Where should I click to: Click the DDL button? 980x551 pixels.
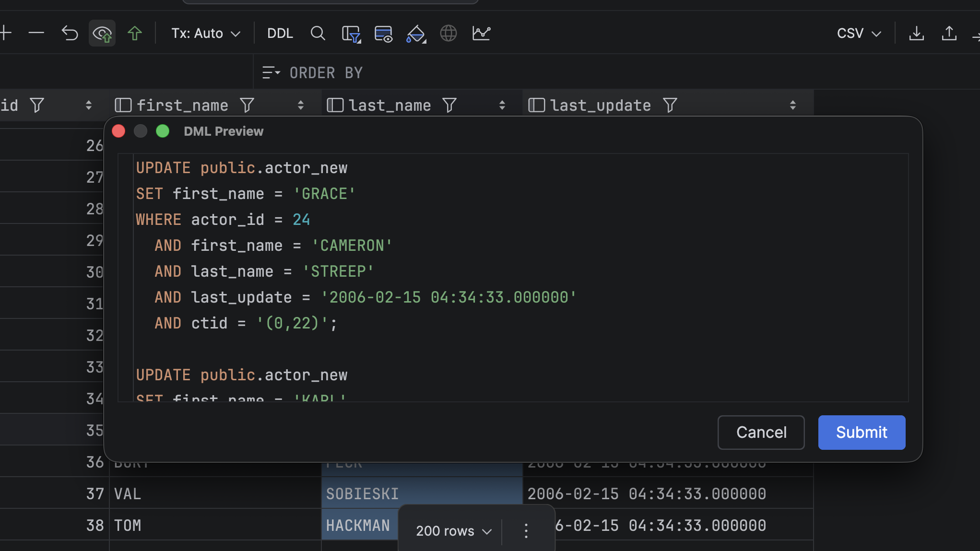tap(280, 33)
